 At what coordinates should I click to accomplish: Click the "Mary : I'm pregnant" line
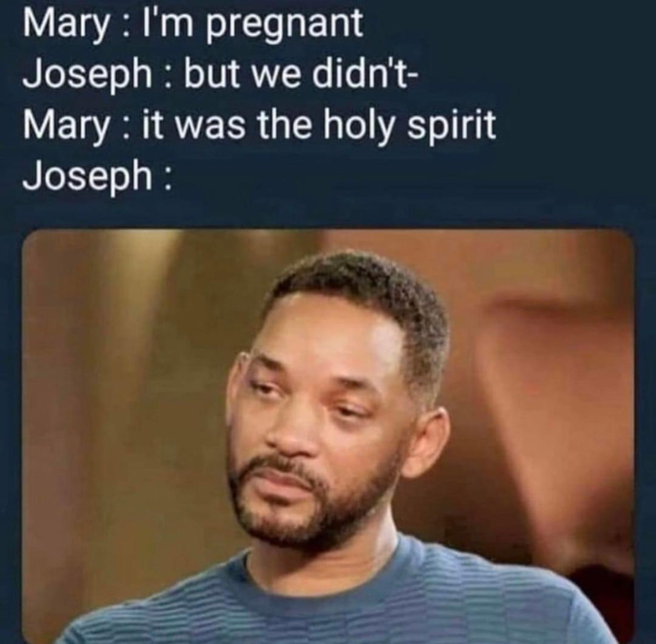(x=193, y=24)
